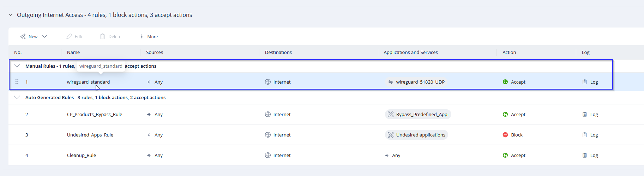644x176 pixels.
Task: Collapse the Manual Rules group
Action: [17, 66]
